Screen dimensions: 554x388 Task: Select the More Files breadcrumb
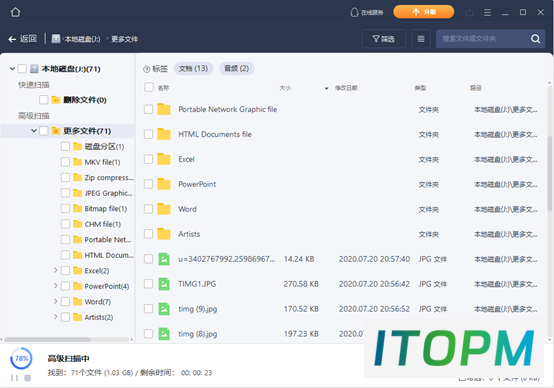tap(124, 39)
